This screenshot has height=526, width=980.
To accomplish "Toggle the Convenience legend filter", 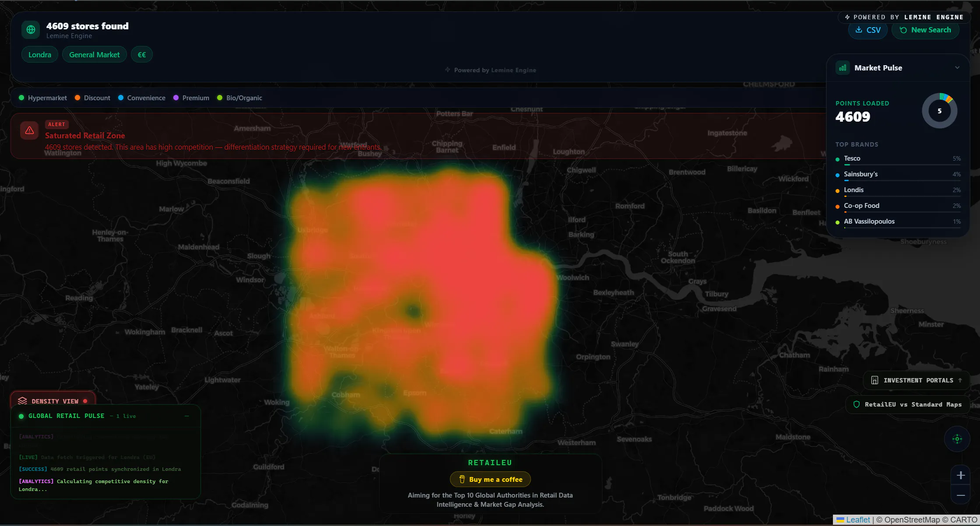I will pyautogui.click(x=142, y=98).
